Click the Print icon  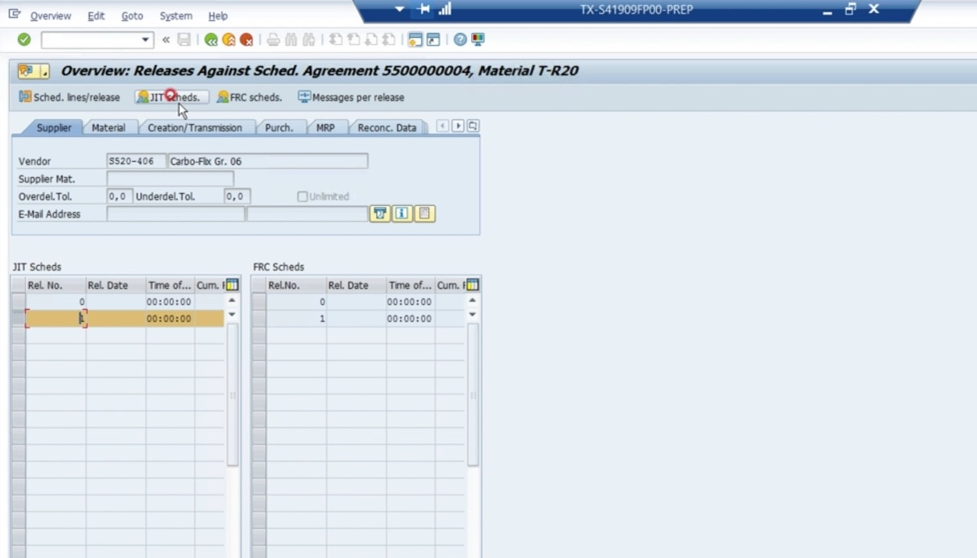click(273, 40)
